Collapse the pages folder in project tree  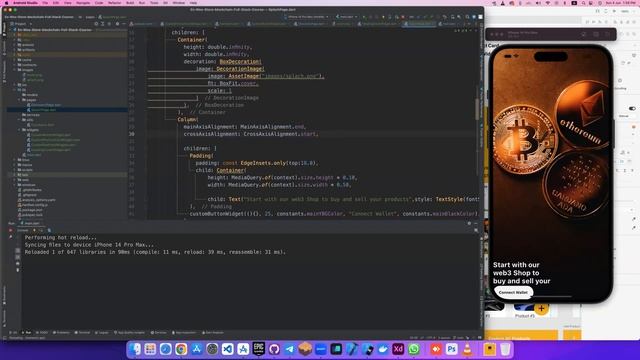point(19,100)
